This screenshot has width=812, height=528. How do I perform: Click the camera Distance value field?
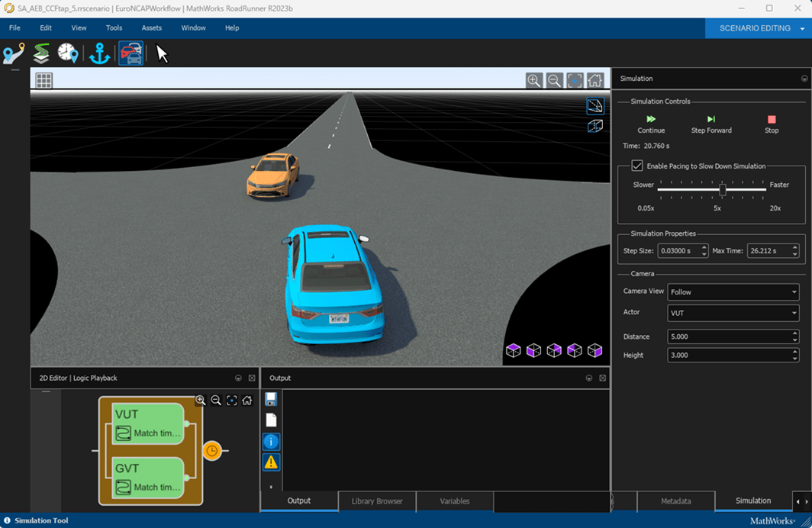[x=733, y=336]
